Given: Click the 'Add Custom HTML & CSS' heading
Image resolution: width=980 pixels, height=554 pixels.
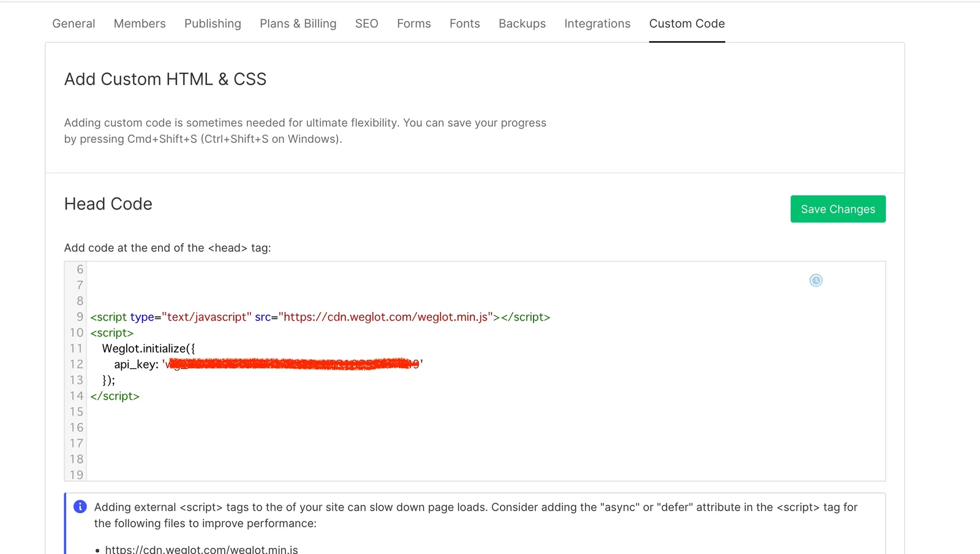Looking at the screenshot, I should [x=165, y=79].
